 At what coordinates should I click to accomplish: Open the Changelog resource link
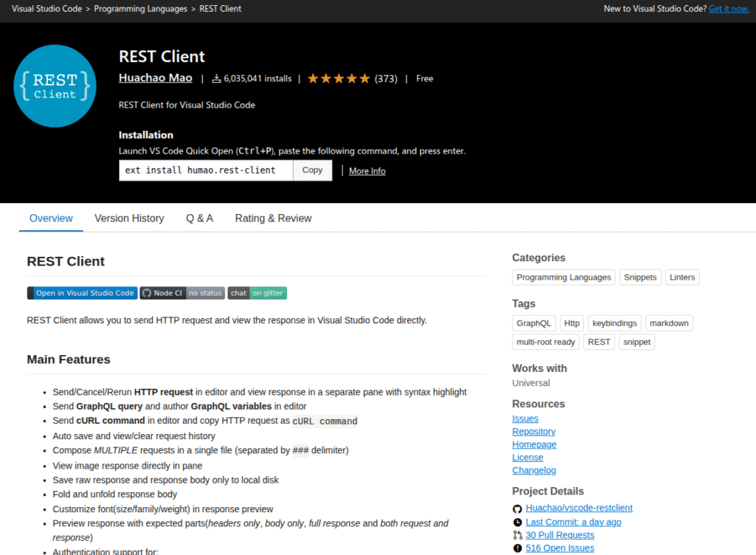pos(534,471)
